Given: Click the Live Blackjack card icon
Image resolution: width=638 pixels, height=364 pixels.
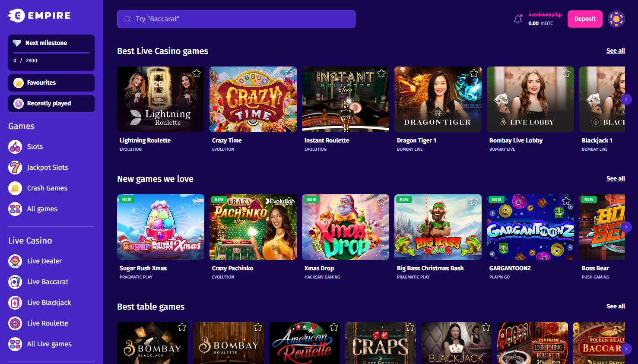Looking at the screenshot, I should (x=15, y=303).
